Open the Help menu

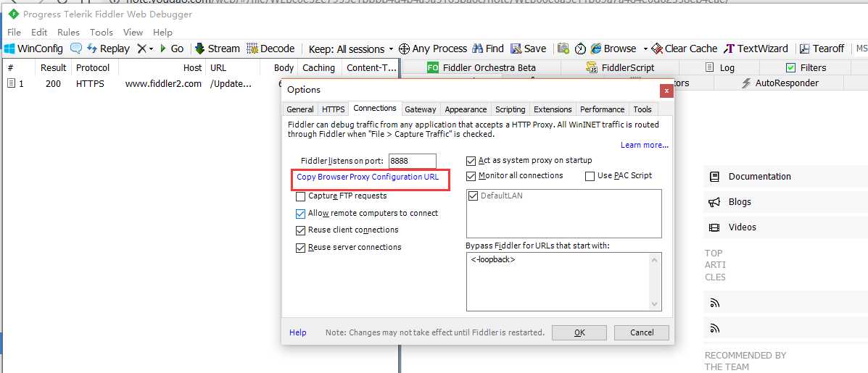click(162, 32)
